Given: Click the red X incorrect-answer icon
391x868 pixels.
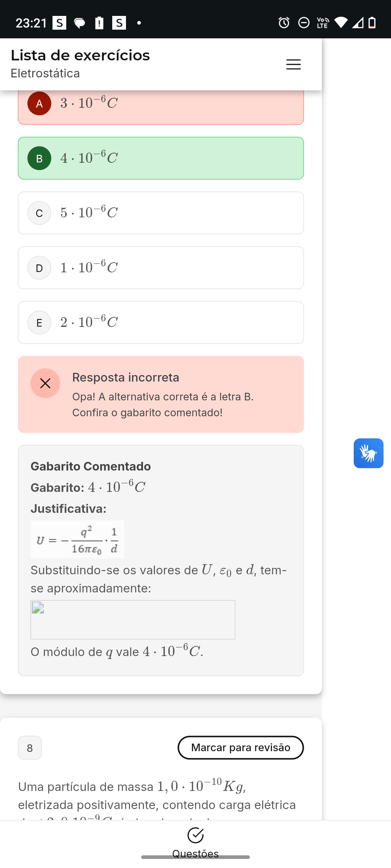Looking at the screenshot, I should (45, 383).
